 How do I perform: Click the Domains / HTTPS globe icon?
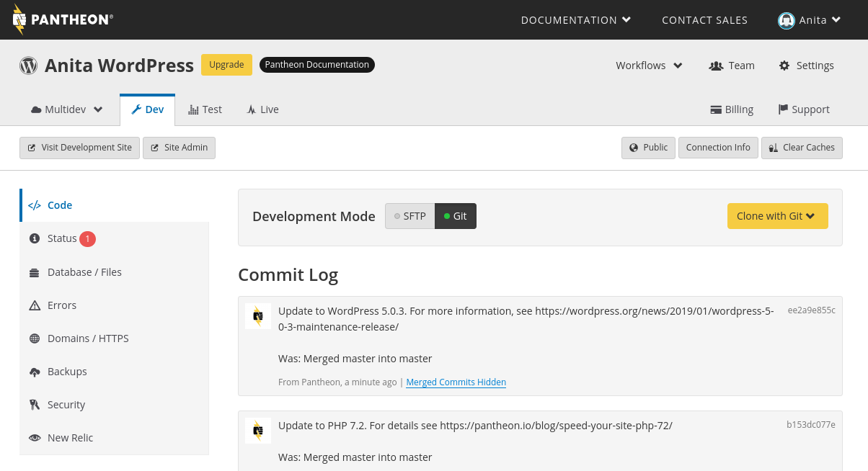coord(34,338)
